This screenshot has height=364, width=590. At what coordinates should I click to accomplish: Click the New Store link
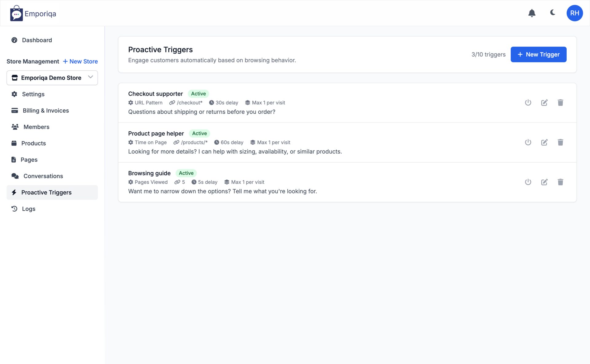(x=80, y=61)
